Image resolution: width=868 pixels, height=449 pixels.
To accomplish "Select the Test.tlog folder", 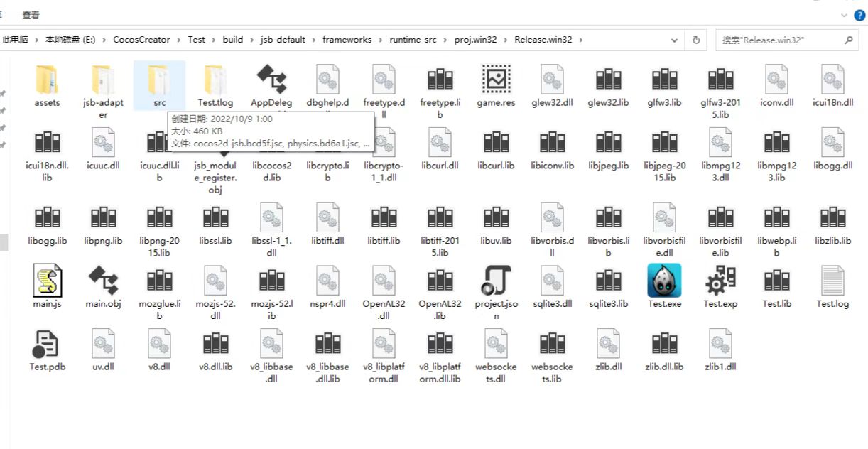I will (215, 86).
